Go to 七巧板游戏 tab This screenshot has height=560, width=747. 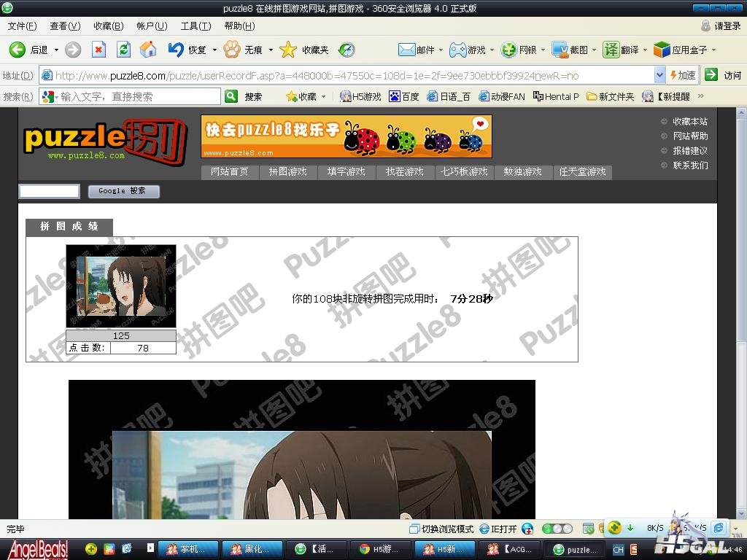click(x=463, y=172)
